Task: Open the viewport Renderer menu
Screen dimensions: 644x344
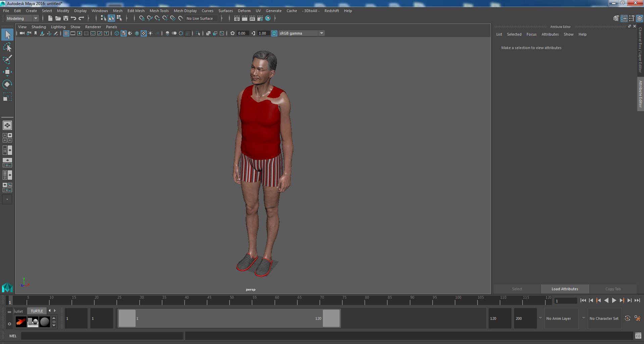Action: coord(93,27)
